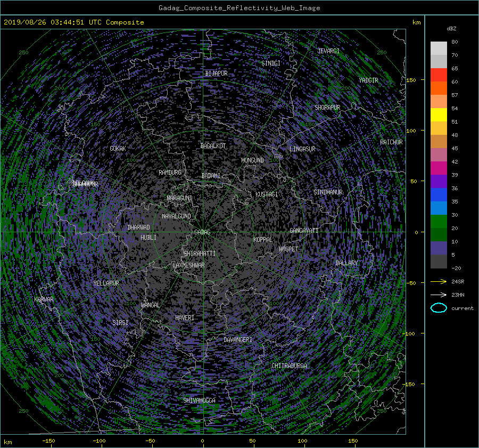Click the SINDGI city label
This screenshot has height=448, width=479.
tap(271, 63)
